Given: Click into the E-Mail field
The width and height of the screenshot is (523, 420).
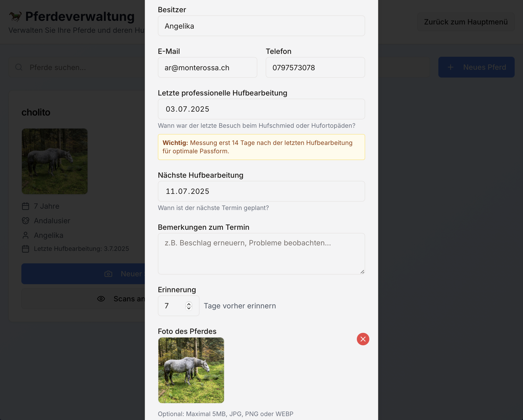Looking at the screenshot, I should [207, 68].
